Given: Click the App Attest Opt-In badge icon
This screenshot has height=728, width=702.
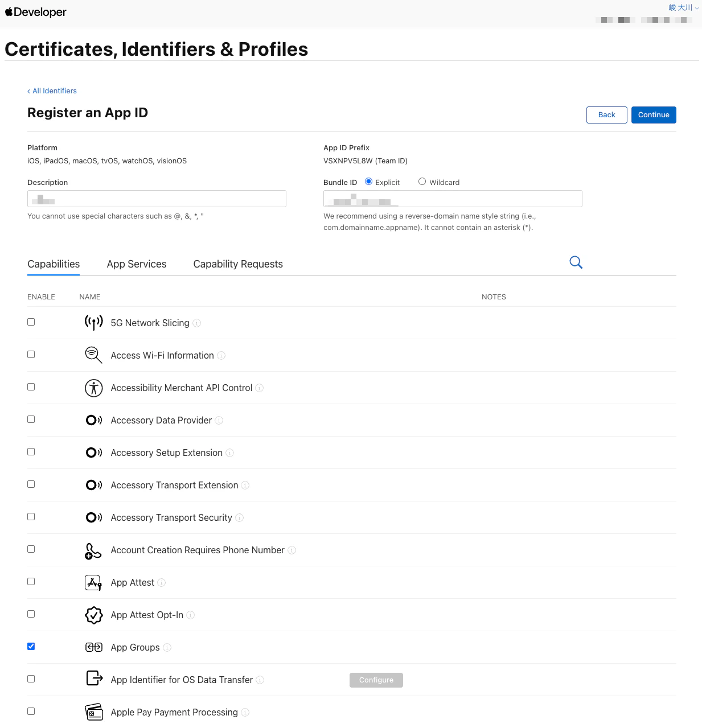Looking at the screenshot, I should point(94,615).
